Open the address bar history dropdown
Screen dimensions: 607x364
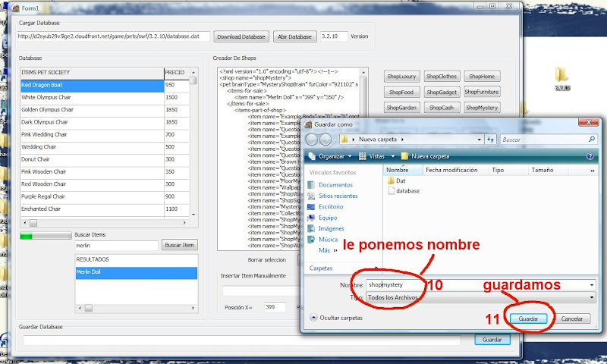click(x=480, y=140)
